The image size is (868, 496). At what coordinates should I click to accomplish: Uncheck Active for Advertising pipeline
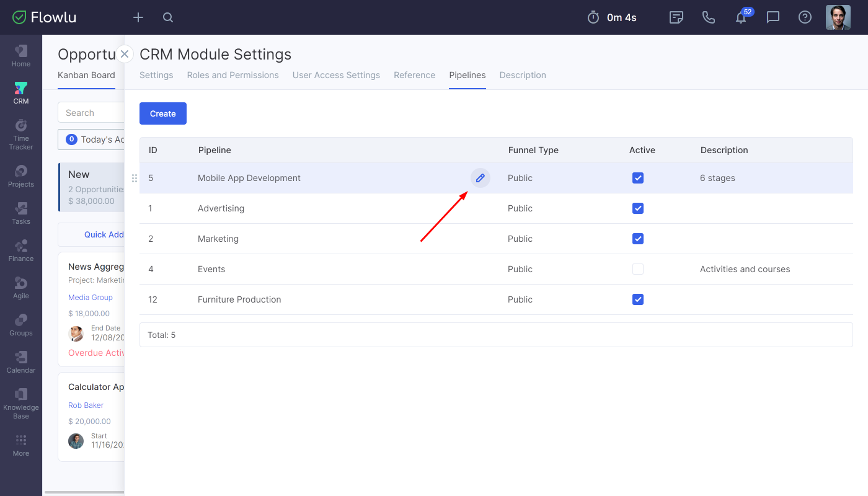pos(638,208)
